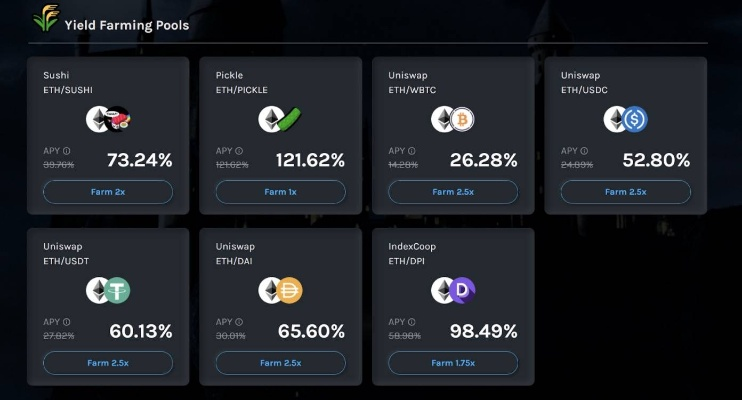Click the blue USDC coin icon

[x=636, y=120]
